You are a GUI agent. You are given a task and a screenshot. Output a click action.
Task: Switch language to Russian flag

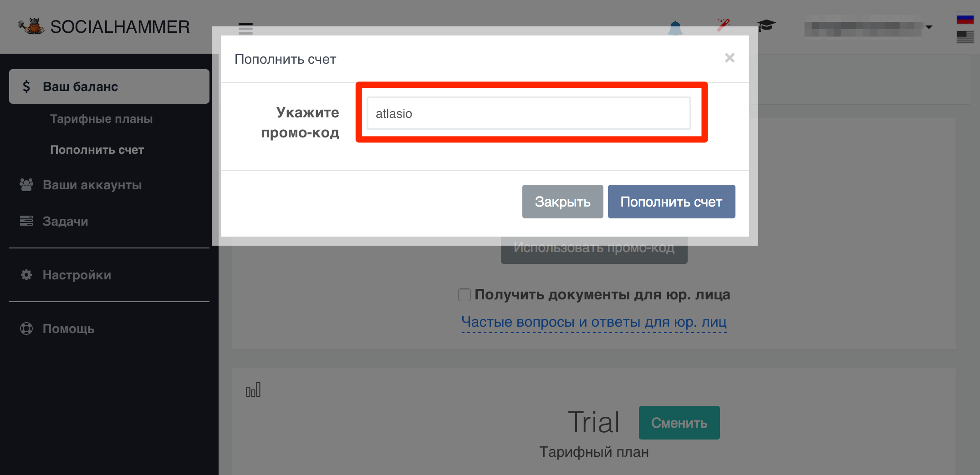[x=965, y=19]
